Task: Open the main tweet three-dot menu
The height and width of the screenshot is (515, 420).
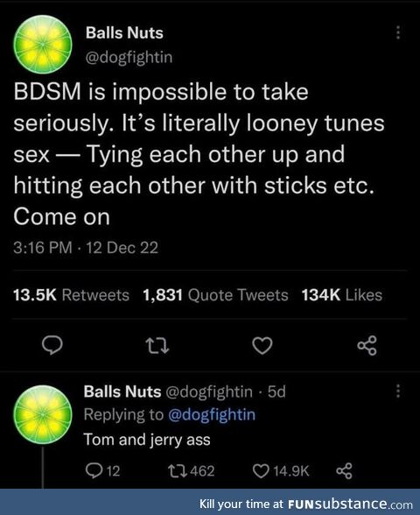Action: point(398,32)
